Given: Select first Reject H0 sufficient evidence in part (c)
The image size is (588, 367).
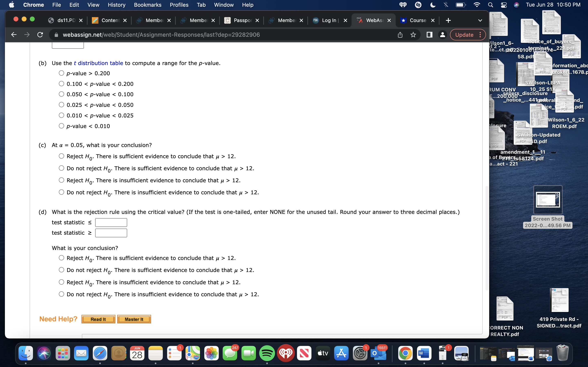Looking at the screenshot, I should 61,156.
